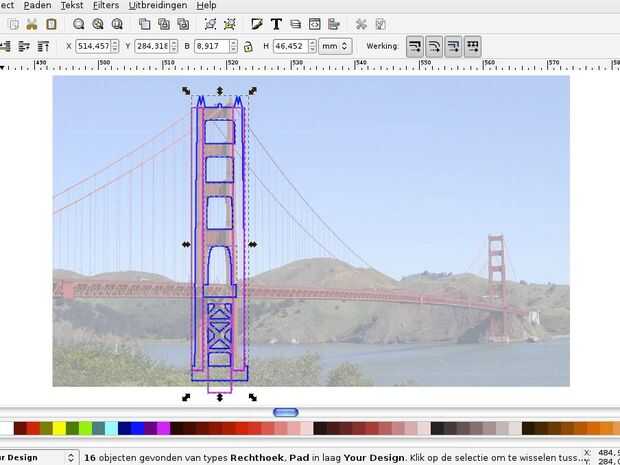The image size is (620, 465).
Task: Click the H height input field
Action: point(291,46)
